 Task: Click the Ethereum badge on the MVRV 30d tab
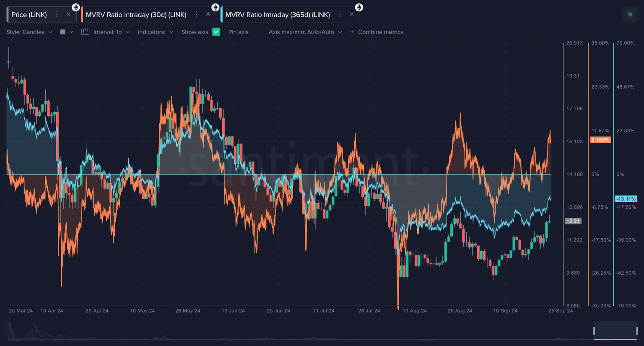click(x=215, y=7)
